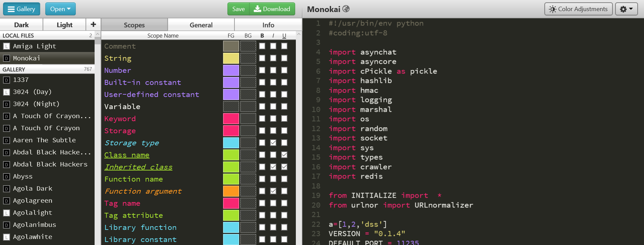Enable underline for Tag name

coord(284,203)
